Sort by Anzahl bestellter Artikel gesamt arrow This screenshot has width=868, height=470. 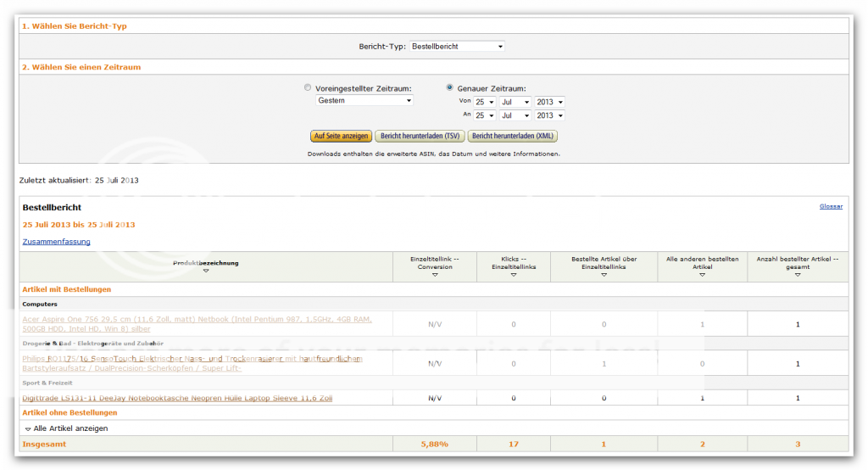[x=797, y=275]
